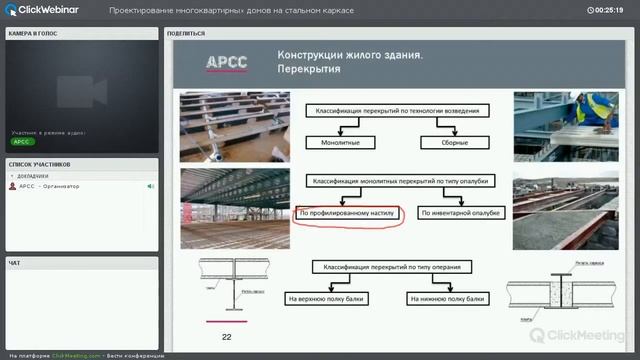This screenshot has width=640, height=360.
Task: Click the На верхнюю полку балки box
Action: point(326,299)
